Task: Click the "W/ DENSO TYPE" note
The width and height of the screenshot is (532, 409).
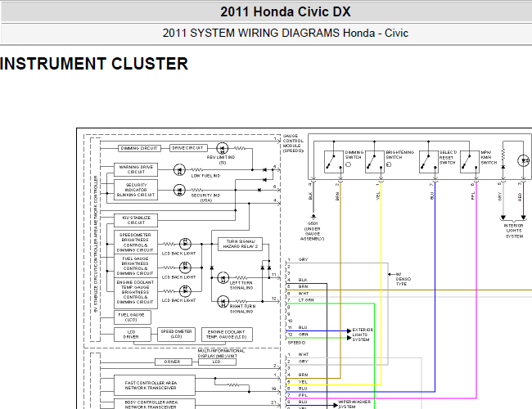Action: tap(404, 279)
